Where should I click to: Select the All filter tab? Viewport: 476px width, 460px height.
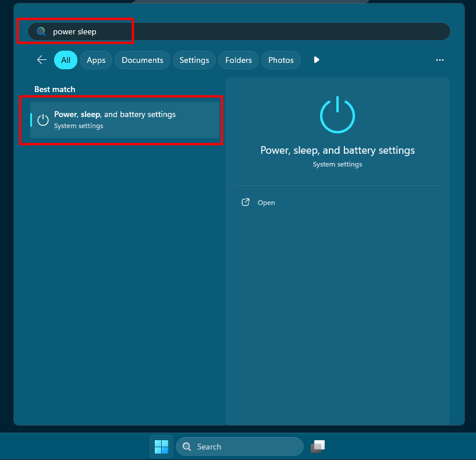click(66, 60)
